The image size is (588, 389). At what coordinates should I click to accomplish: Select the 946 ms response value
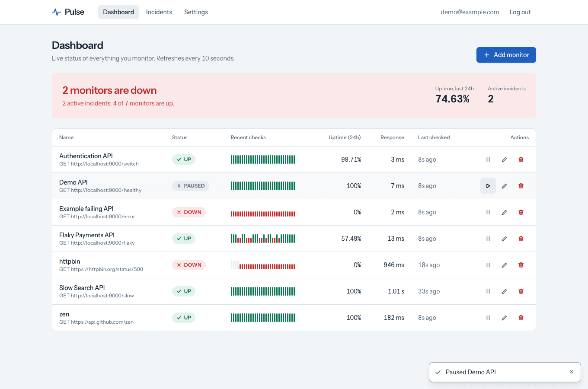(394, 265)
